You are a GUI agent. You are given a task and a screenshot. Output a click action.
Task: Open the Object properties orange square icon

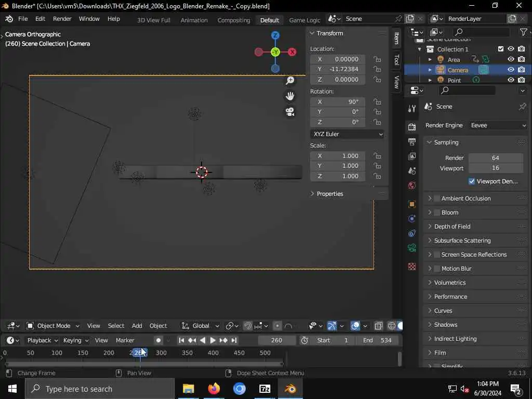(x=412, y=204)
